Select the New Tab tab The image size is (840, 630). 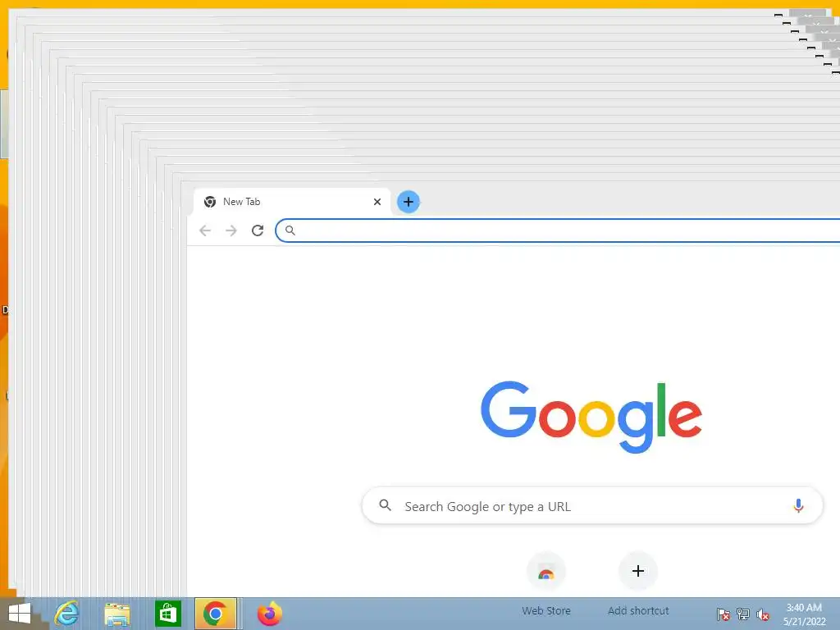coord(292,202)
